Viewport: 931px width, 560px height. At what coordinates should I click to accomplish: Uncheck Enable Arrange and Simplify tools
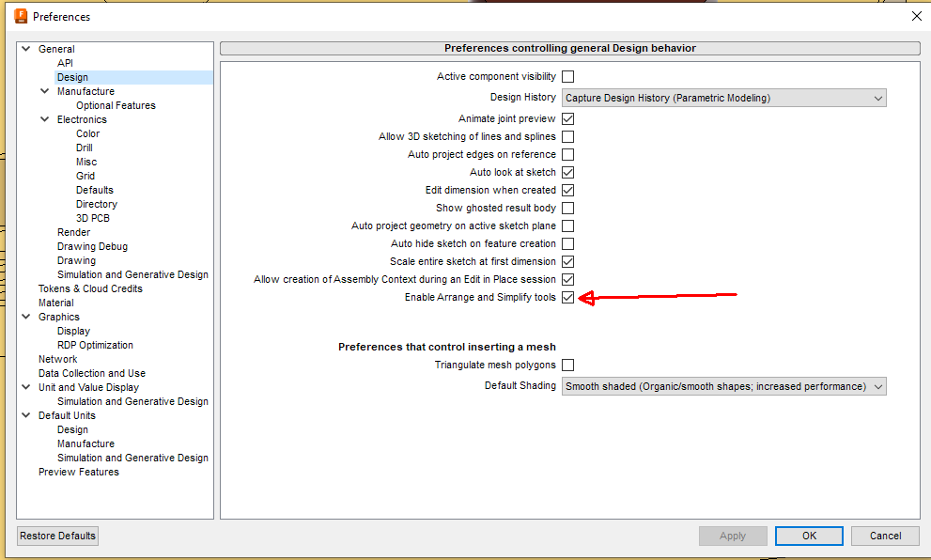tap(567, 298)
